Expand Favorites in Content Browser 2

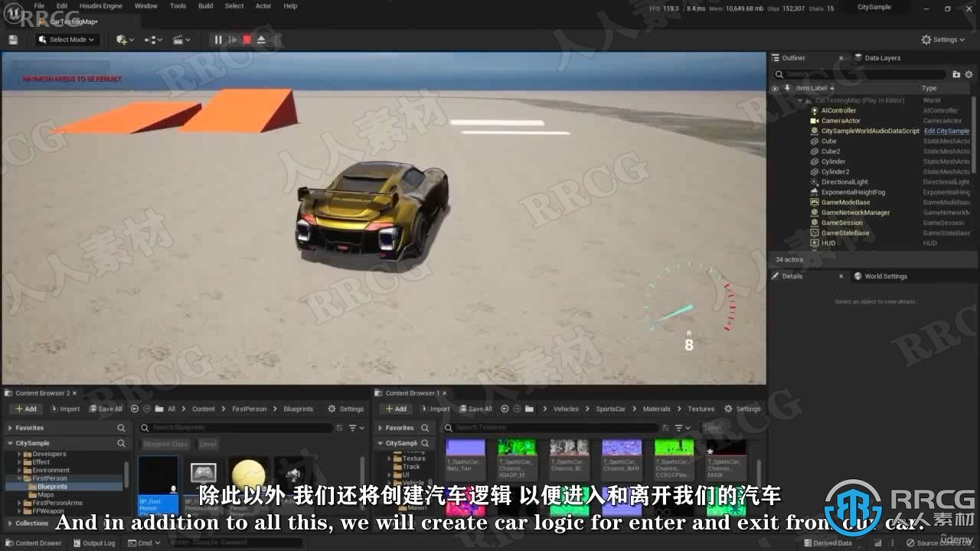10,428
